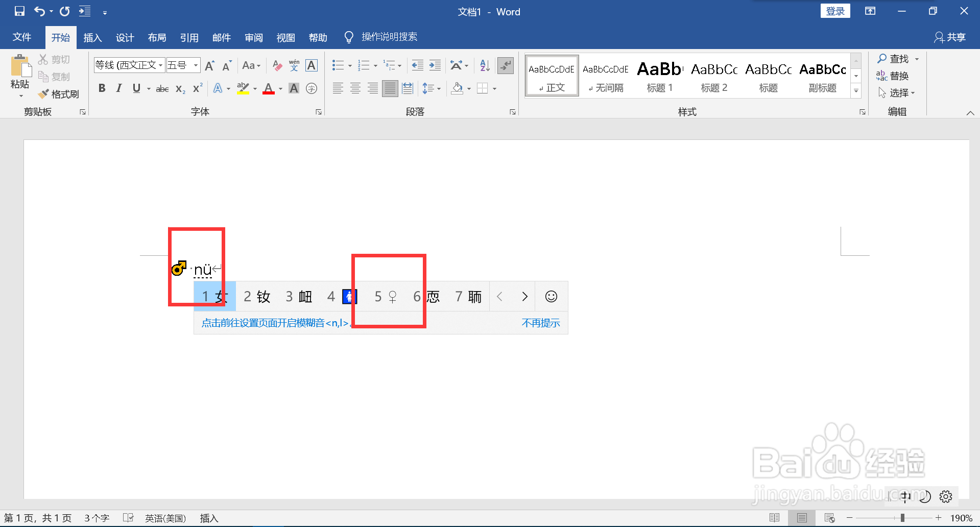Open the emoji panel in the IME bar
The image size is (980, 527).
551,296
